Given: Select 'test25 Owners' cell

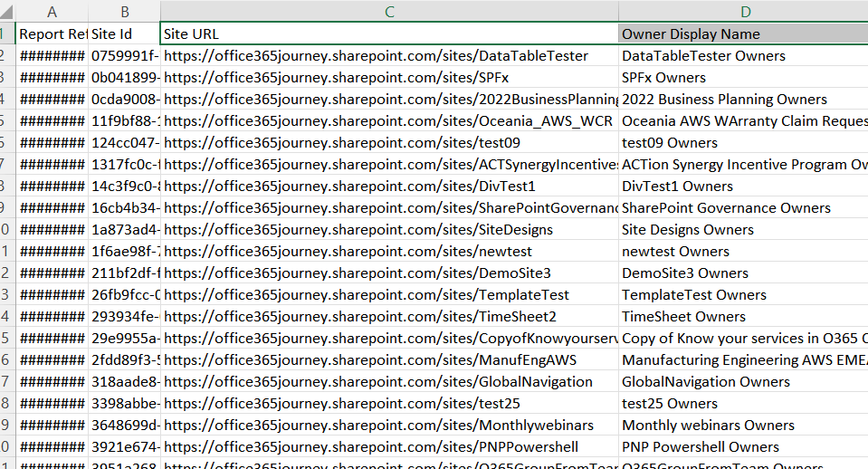Looking at the screenshot, I should 743,404.
